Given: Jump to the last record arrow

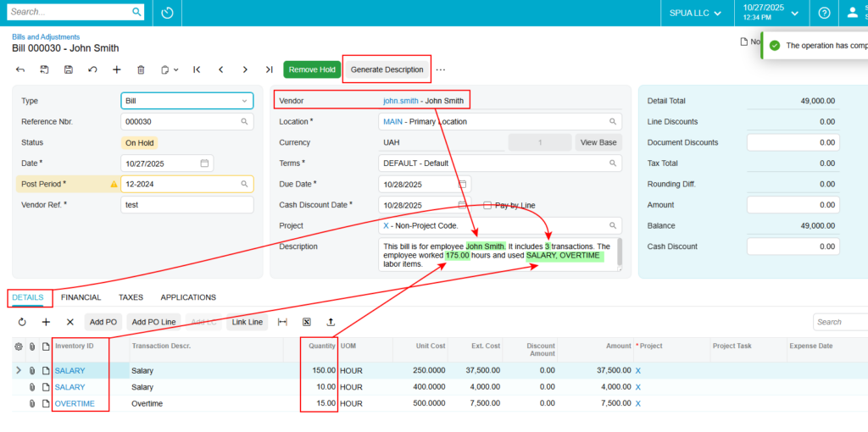Looking at the screenshot, I should tap(269, 69).
